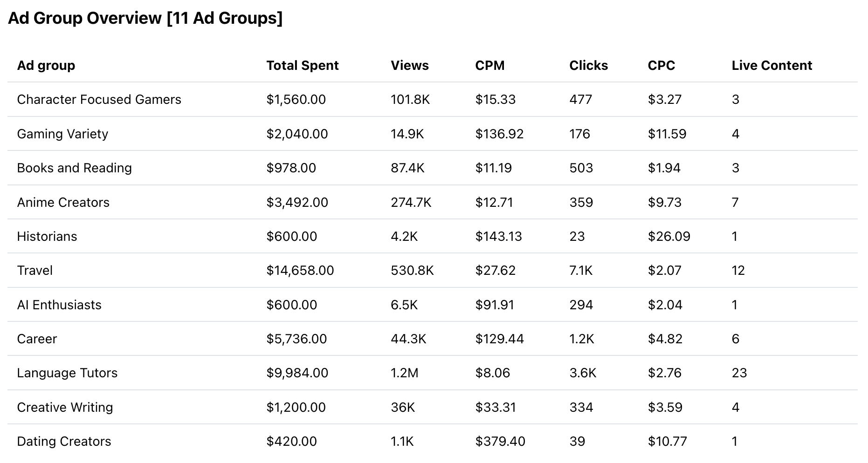868x463 pixels.
Task: Select the Gaming Variety ad group
Action: (x=62, y=134)
